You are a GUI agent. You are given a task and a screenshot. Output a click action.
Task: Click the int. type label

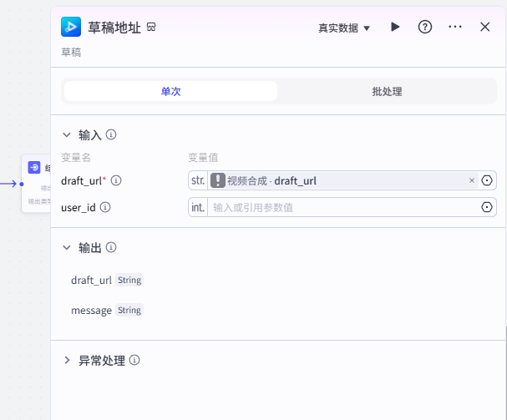(198, 207)
